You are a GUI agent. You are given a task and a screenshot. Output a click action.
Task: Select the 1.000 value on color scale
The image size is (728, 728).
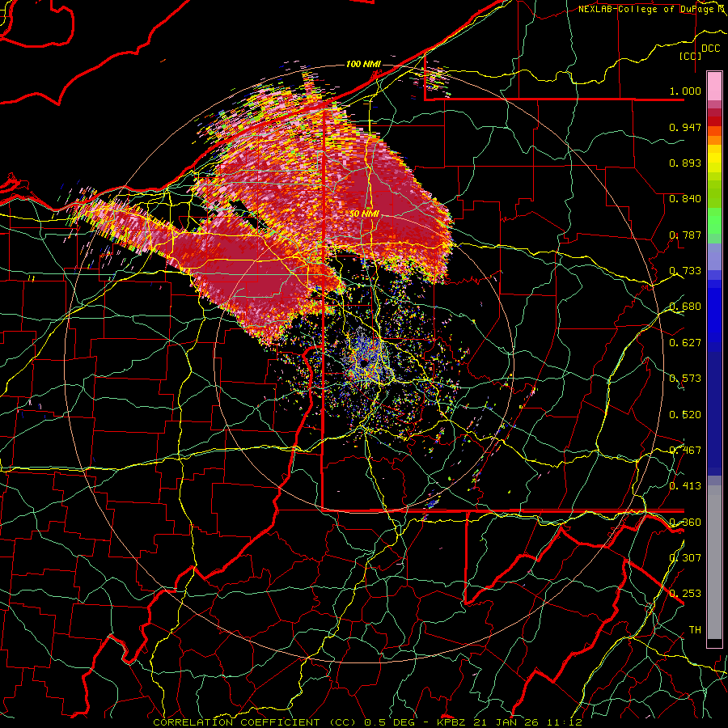(685, 91)
